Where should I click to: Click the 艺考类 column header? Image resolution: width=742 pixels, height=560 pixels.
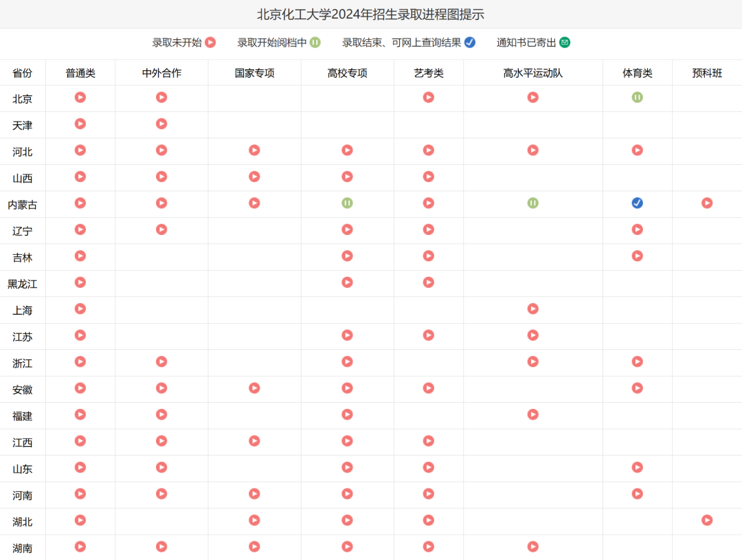[428, 73]
